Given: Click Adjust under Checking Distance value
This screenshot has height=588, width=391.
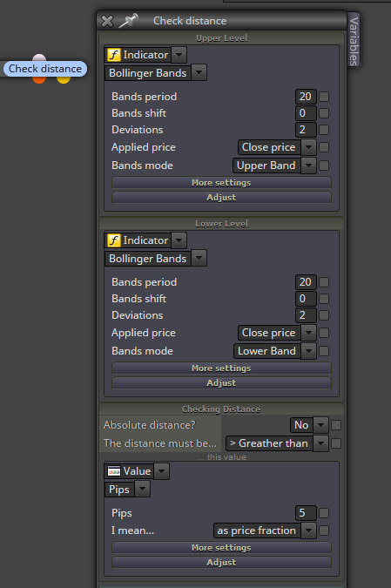Looking at the screenshot, I should pyautogui.click(x=221, y=562).
